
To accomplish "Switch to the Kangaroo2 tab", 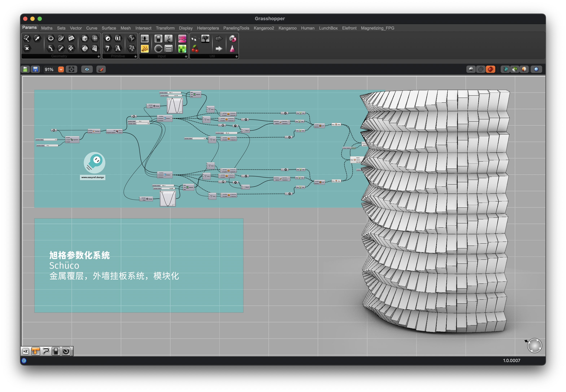I will pyautogui.click(x=264, y=28).
